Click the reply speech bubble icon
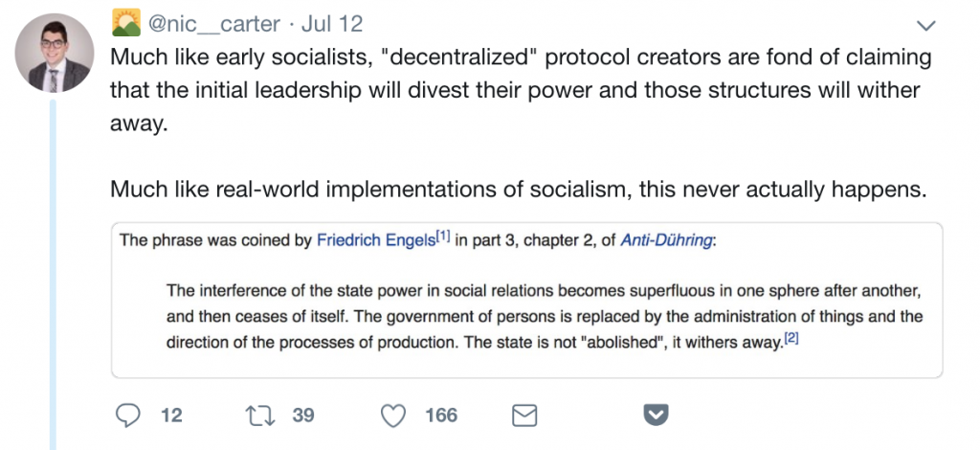This screenshot has height=450, width=980. point(128,416)
